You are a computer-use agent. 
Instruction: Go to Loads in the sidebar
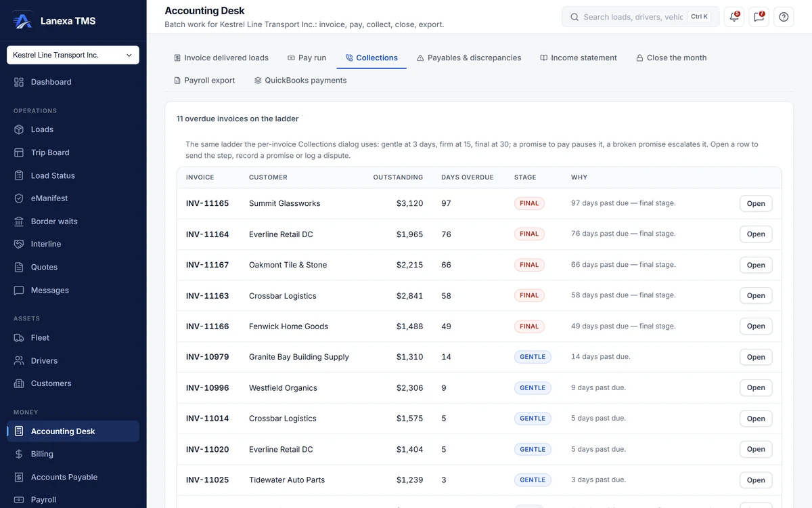click(73, 129)
